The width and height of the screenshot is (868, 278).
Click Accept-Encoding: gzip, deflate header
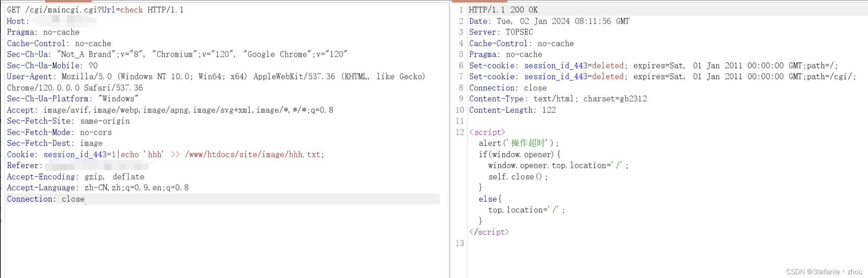coord(75,177)
